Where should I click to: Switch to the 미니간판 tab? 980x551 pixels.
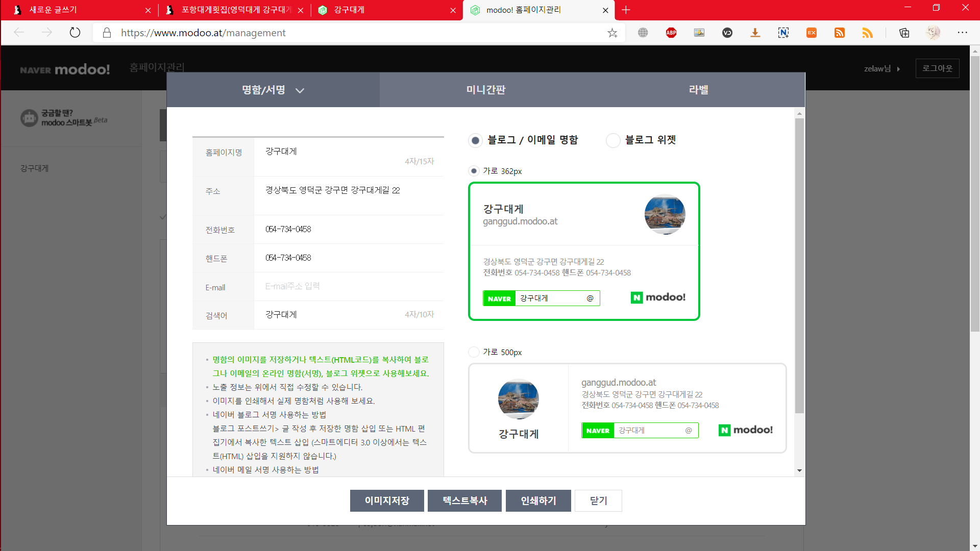pos(485,90)
